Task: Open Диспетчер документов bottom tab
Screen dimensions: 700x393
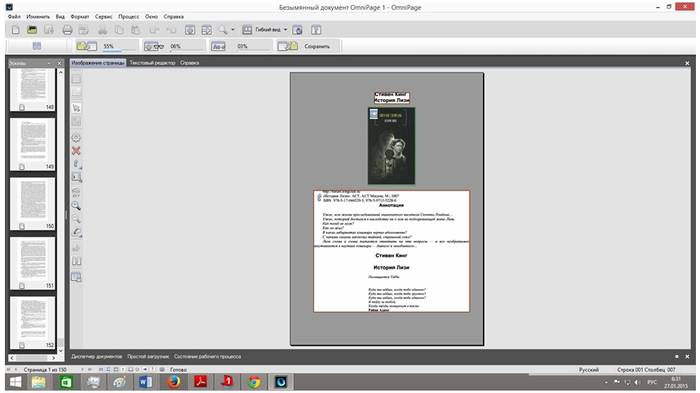Action: (97, 356)
